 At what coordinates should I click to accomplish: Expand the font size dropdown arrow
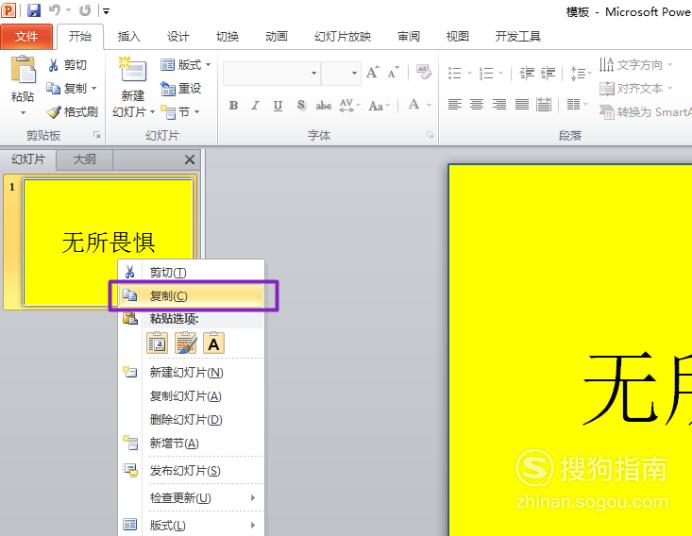tap(354, 73)
